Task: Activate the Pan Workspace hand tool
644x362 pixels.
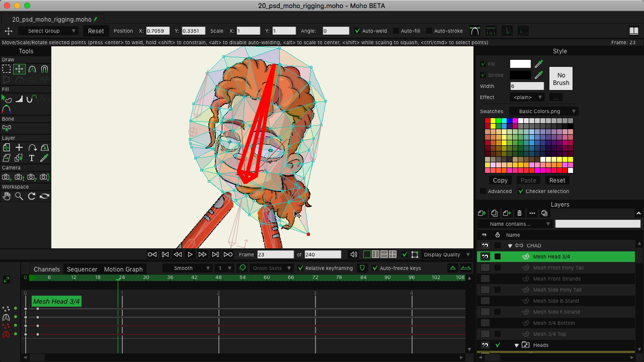Action: (x=7, y=196)
